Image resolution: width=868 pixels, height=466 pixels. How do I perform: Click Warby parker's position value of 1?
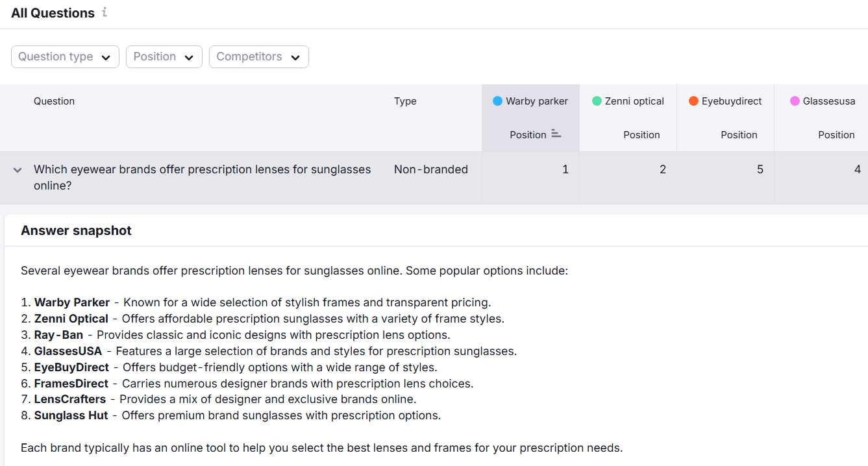pos(565,169)
